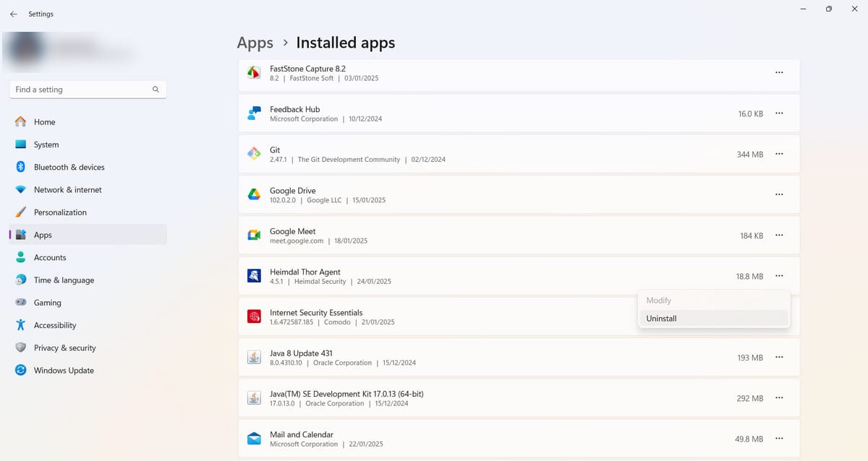
Task: Navigate to Apps via the breadcrumb
Action: click(255, 43)
